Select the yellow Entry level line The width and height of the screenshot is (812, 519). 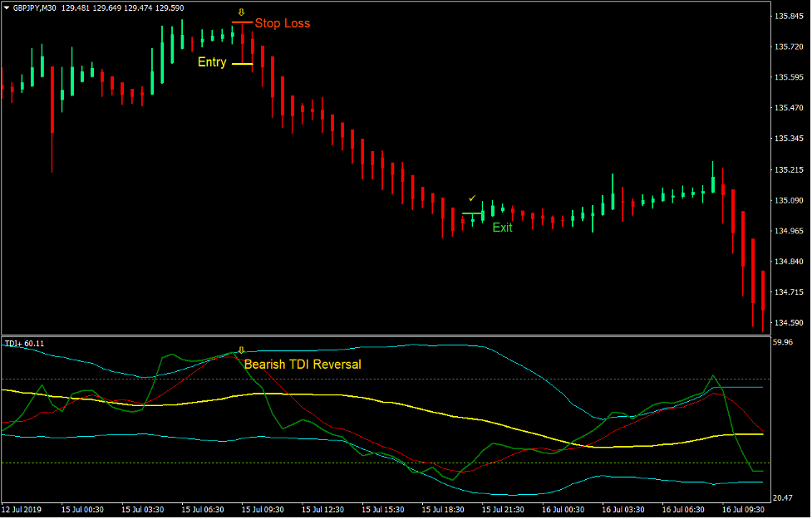point(242,63)
